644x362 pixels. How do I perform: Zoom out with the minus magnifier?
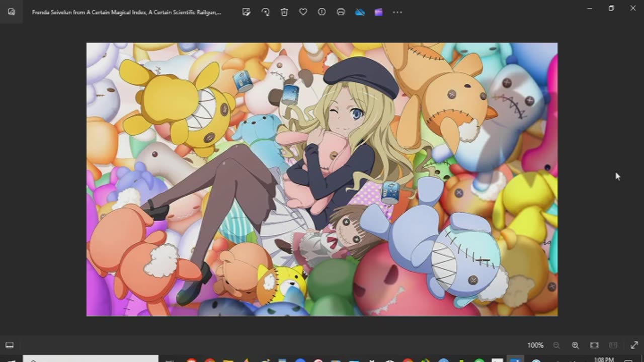556,345
